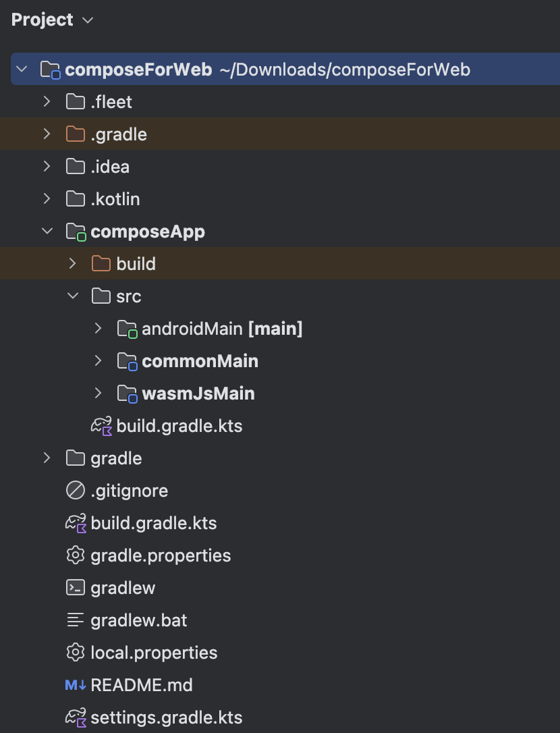Viewport: 560px width, 733px height.
Task: Click the commonMain source folder icon
Action: pyautogui.click(x=127, y=361)
